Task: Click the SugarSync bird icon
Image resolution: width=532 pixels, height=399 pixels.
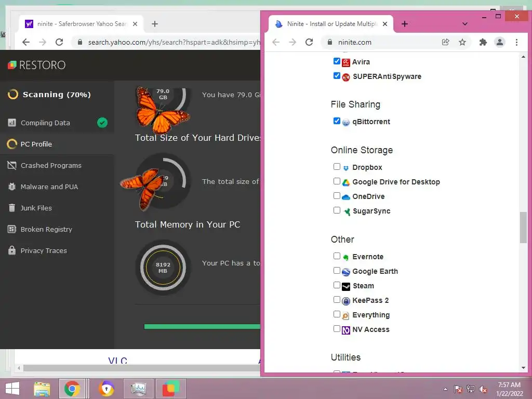Action: [347, 212]
